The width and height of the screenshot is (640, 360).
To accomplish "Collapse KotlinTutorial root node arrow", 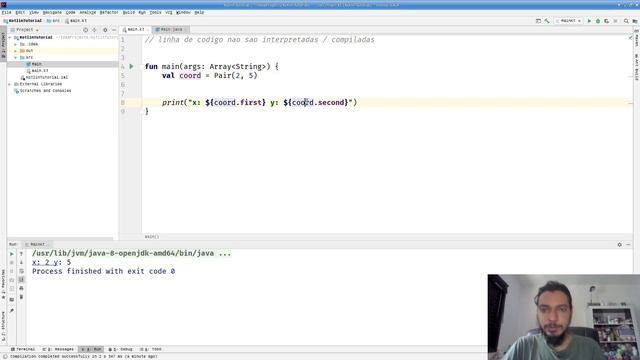I will point(10,38).
